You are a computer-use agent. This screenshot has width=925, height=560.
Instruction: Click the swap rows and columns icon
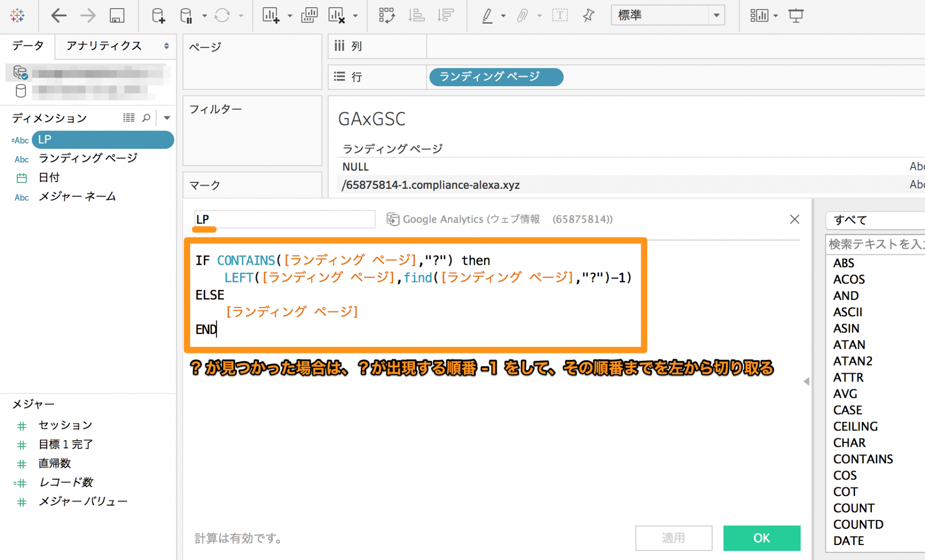click(386, 15)
